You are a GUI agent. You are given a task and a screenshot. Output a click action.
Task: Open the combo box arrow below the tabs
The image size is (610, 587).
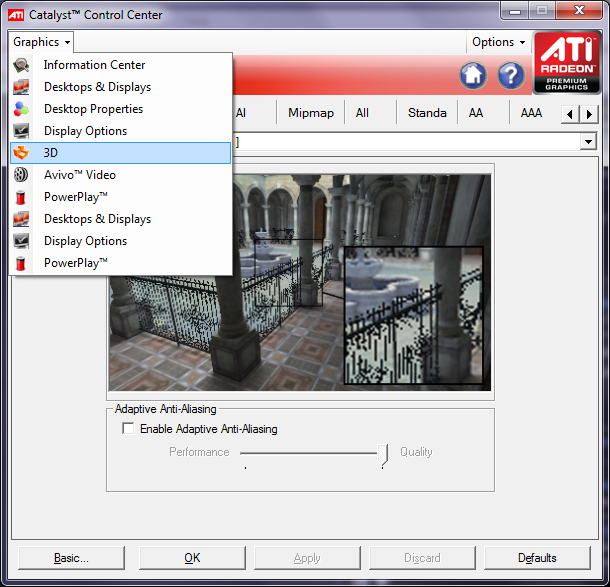(588, 142)
